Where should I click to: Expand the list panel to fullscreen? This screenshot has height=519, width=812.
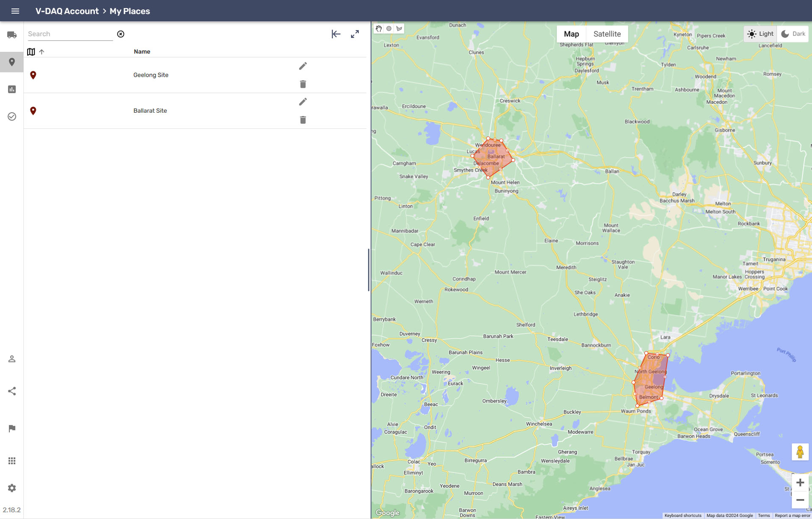[355, 34]
